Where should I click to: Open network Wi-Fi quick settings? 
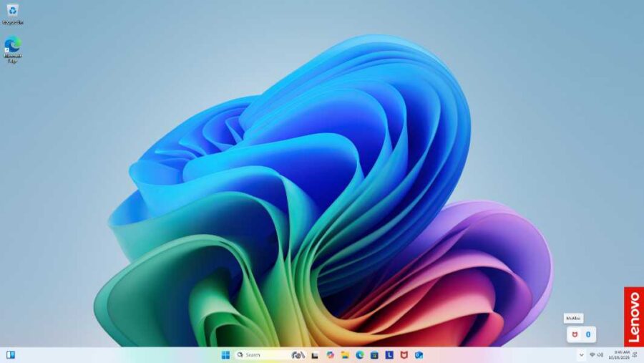pos(592,355)
